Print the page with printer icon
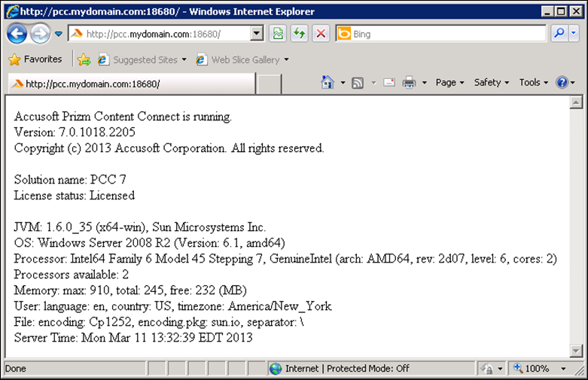This screenshot has height=380, width=588. pyautogui.click(x=409, y=83)
